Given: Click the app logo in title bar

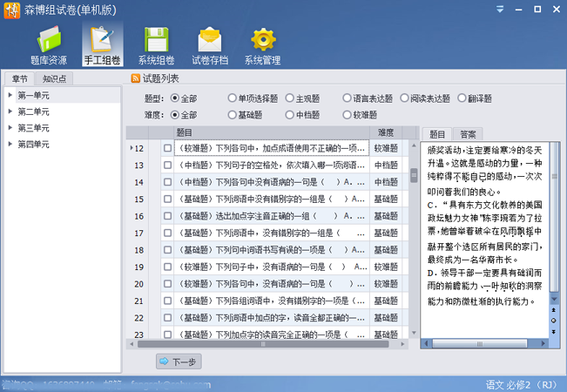Looking at the screenshot, I should (x=10, y=8).
